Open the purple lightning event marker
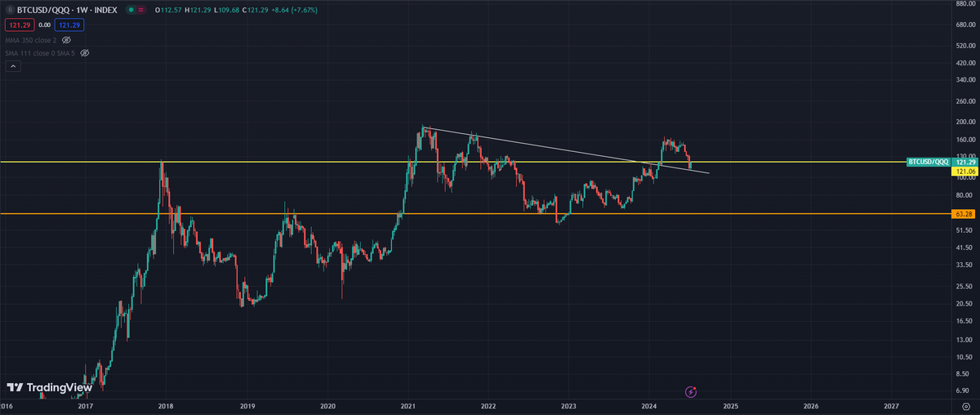The image size is (980, 415). (692, 392)
